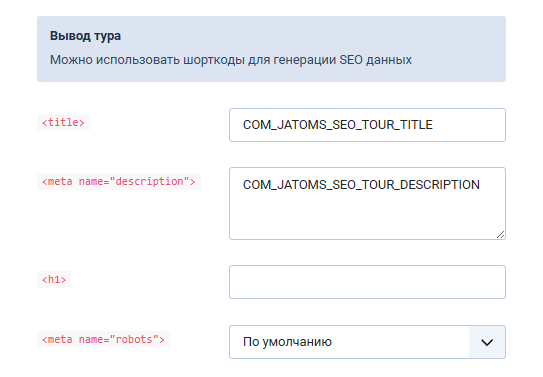Open the robots dropdown По умолчанию

367,342
